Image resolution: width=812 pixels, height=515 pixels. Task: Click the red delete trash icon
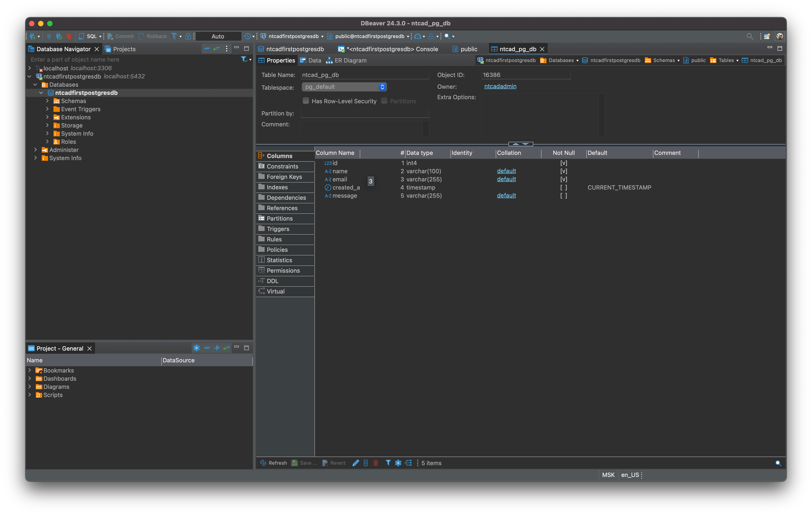[376, 463]
